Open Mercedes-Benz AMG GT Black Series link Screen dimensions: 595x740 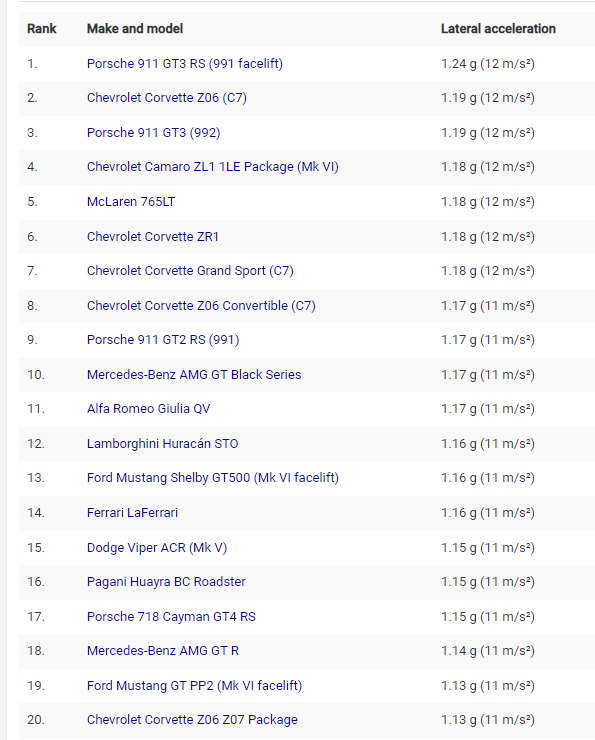coord(194,375)
